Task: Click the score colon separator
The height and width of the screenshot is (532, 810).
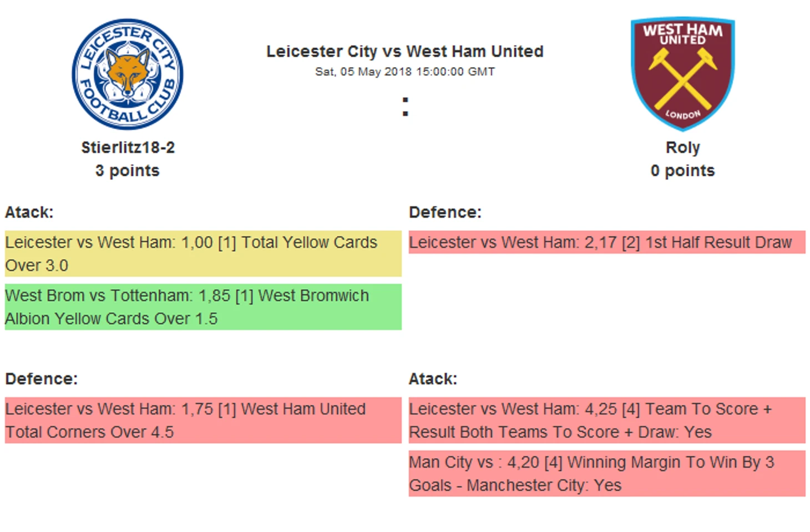Action: tap(406, 107)
